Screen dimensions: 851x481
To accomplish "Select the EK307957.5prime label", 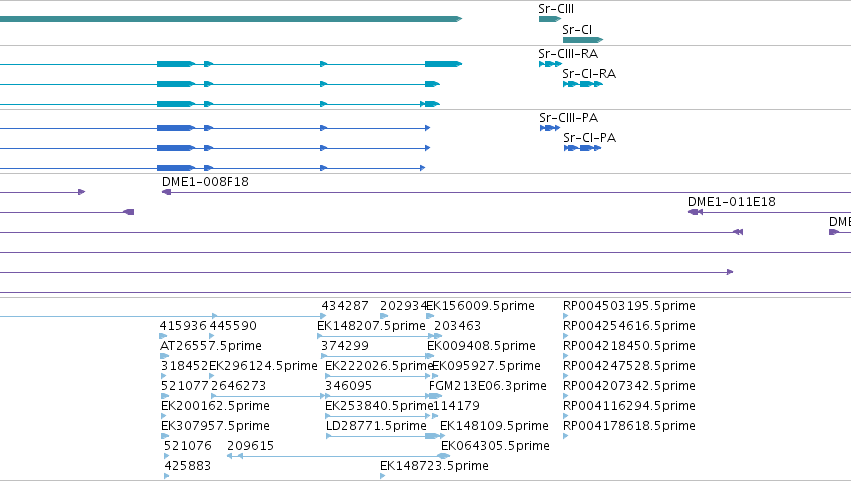I will [215, 427].
